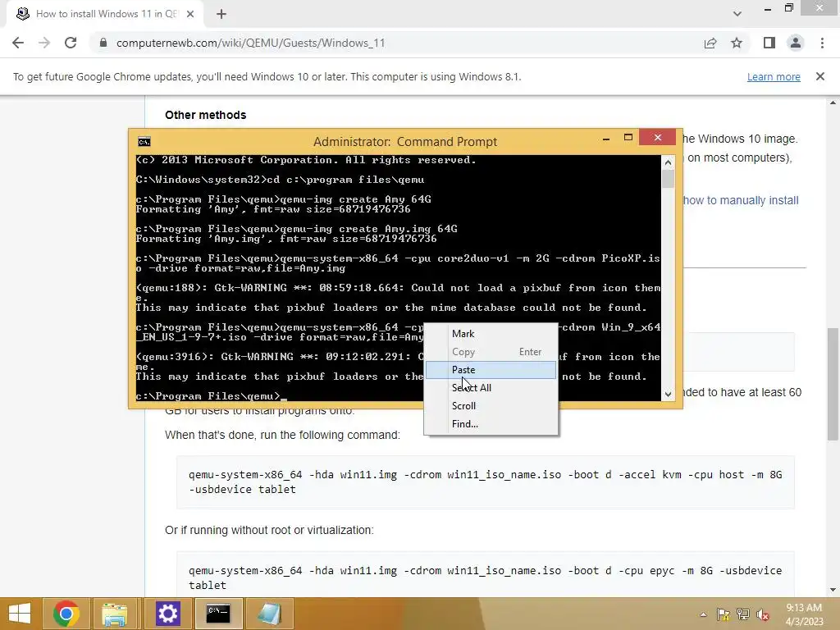Click the Command Prompt scroll up arrow
The height and width of the screenshot is (630, 840).
tap(668, 162)
